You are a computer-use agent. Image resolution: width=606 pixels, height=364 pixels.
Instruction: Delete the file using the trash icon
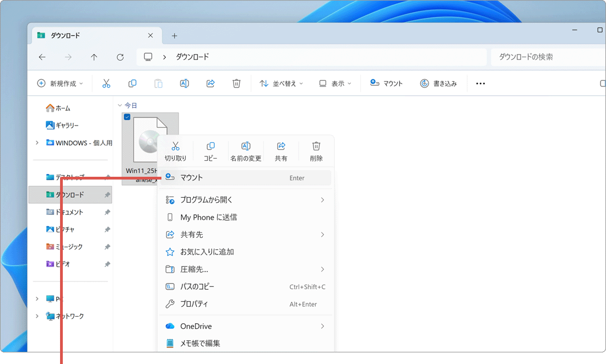[x=236, y=83]
